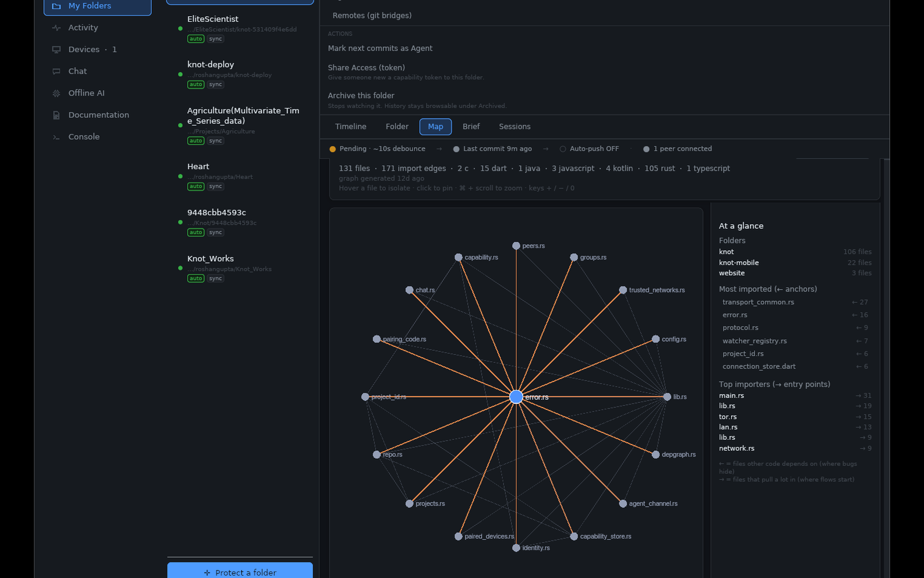Viewport: 924px width, 578px height.
Task: Select the Knot_Works folder
Action: pyautogui.click(x=240, y=268)
